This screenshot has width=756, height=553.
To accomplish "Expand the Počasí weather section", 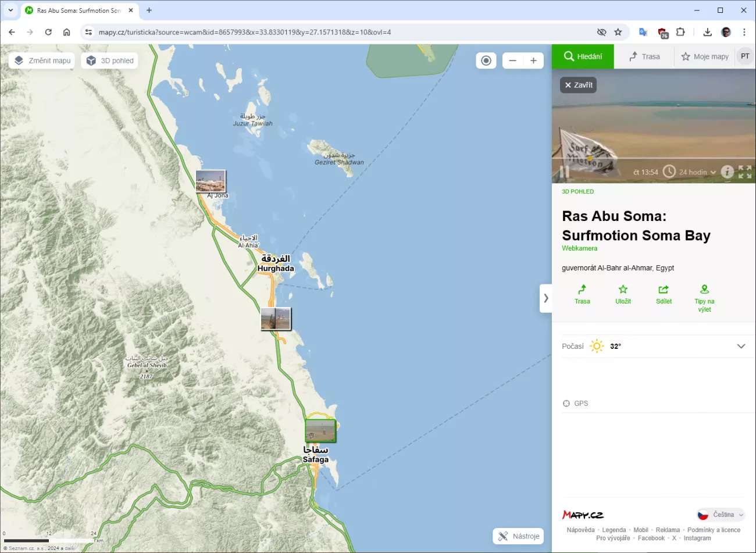I will [741, 346].
